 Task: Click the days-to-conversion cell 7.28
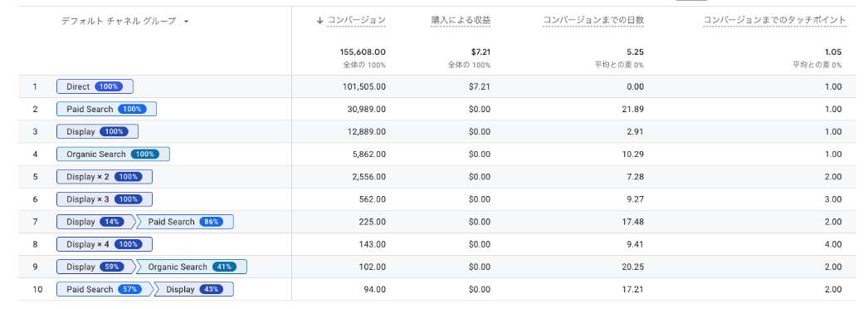635,177
